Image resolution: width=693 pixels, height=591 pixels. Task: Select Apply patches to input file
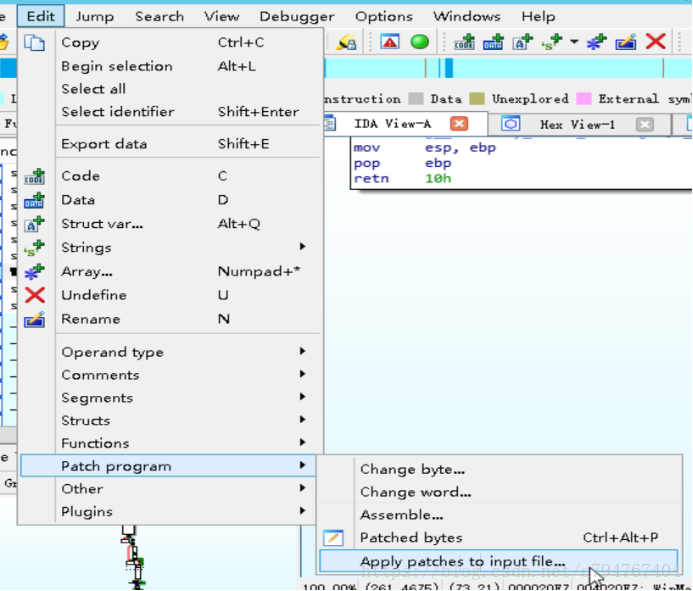463,562
